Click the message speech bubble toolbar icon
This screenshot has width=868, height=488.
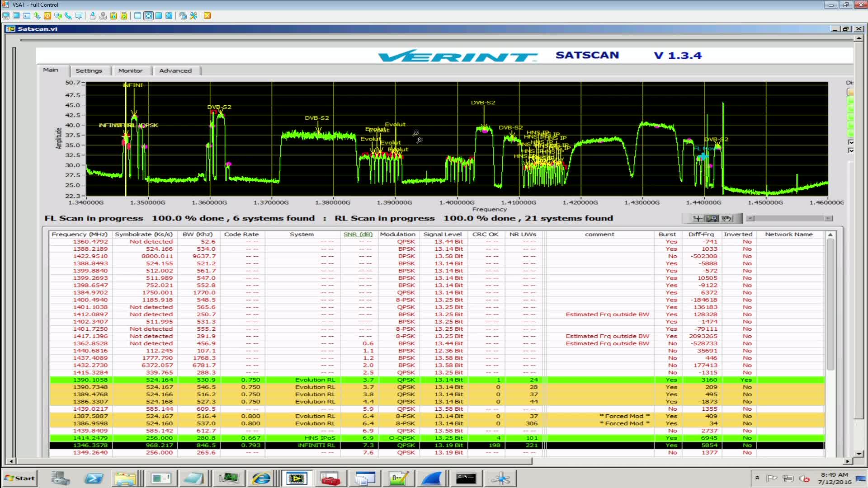click(79, 16)
